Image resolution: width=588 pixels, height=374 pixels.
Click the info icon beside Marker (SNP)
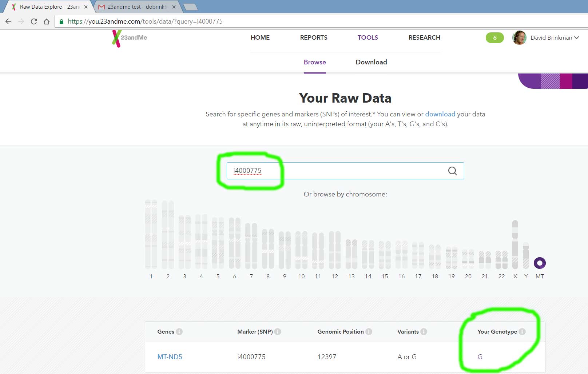pyautogui.click(x=278, y=331)
